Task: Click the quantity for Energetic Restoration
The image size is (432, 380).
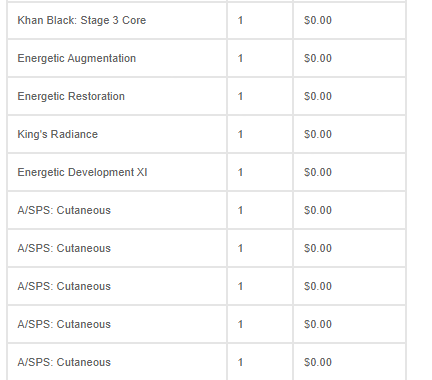Action: coord(240,96)
